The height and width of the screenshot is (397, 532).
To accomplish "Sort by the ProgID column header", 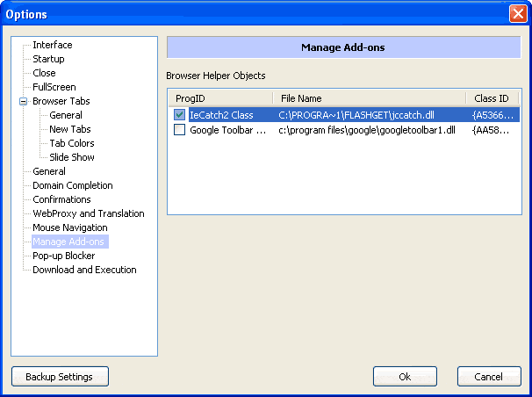I will 220,98.
